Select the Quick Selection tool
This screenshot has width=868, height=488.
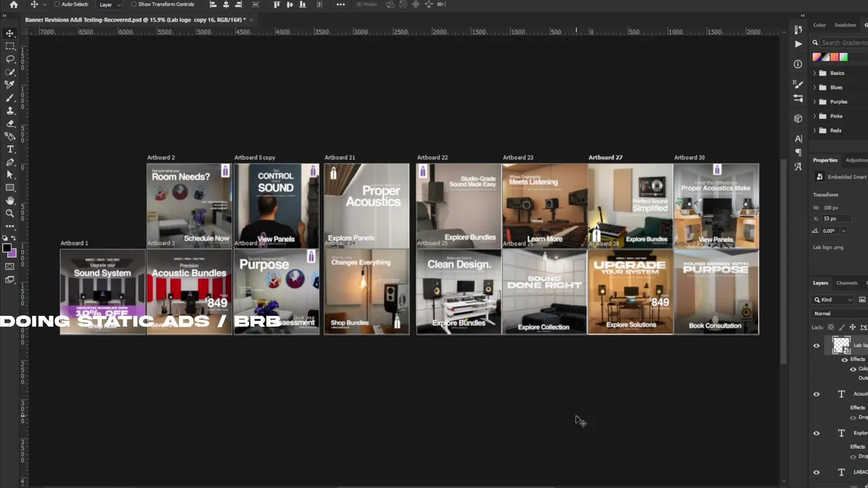point(10,72)
